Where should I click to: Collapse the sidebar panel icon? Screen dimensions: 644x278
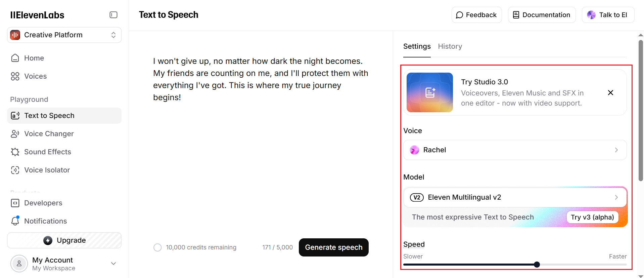[x=113, y=15]
